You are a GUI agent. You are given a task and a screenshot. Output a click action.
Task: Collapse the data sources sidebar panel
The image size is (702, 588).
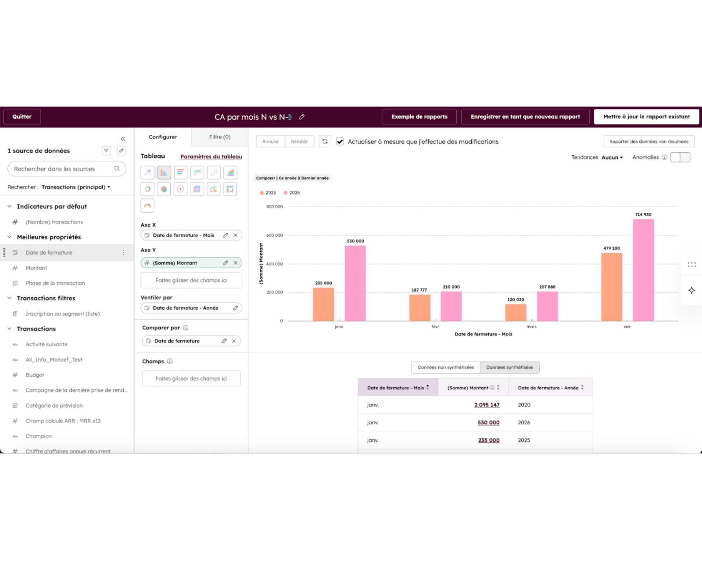pos(123,139)
